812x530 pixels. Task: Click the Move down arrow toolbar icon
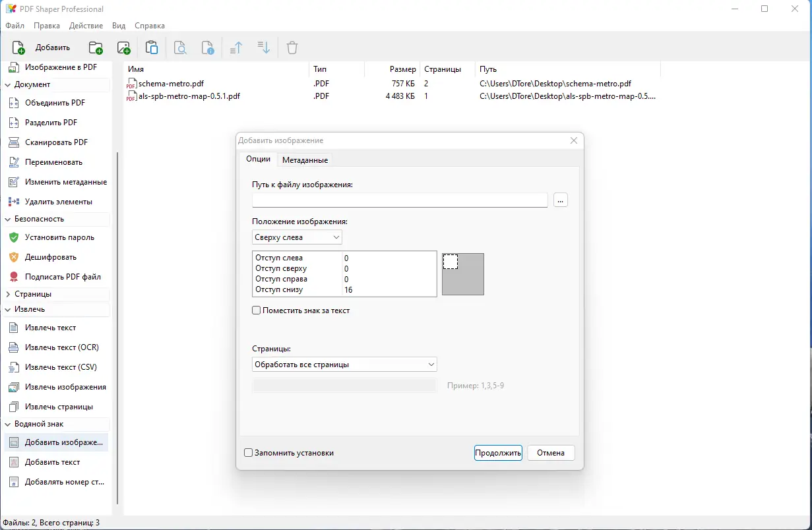pos(264,47)
